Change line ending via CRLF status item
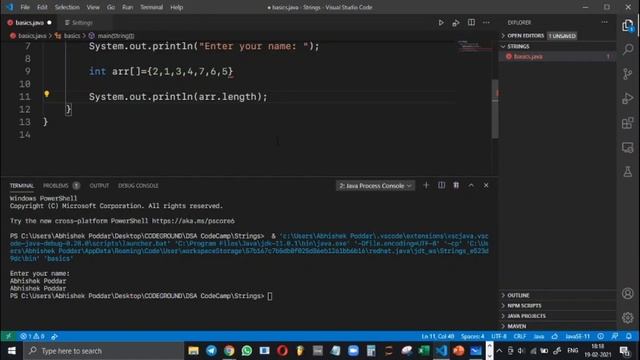Viewport: 640px width, 360px height. click(520, 336)
